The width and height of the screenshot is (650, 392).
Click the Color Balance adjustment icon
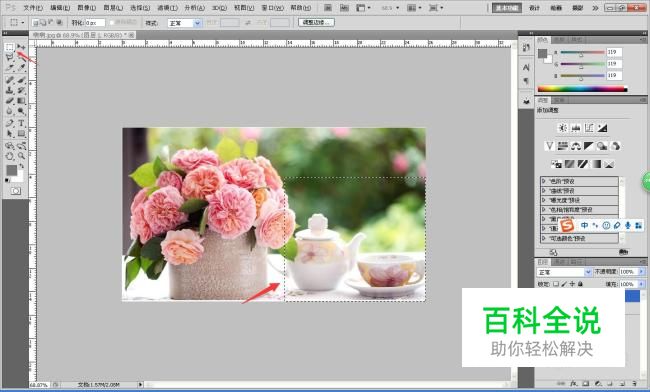(576, 146)
